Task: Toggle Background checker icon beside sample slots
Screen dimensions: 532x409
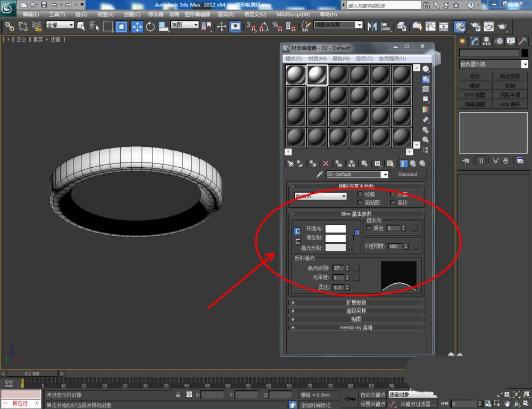Action: pyautogui.click(x=426, y=89)
